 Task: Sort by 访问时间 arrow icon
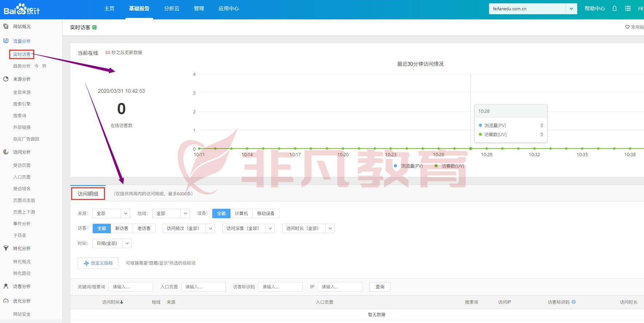tap(121, 302)
